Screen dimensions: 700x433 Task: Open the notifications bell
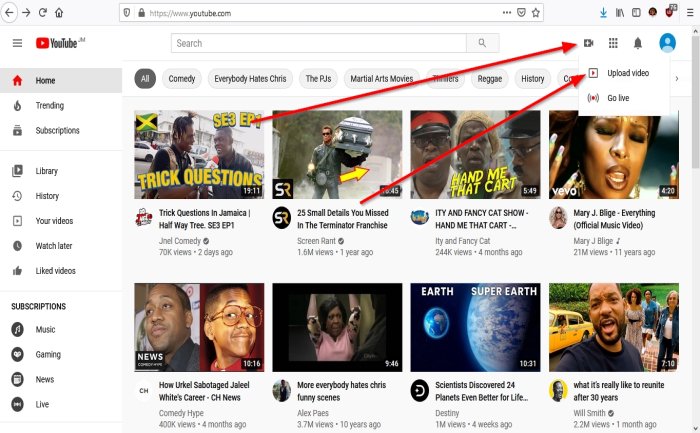(638, 43)
